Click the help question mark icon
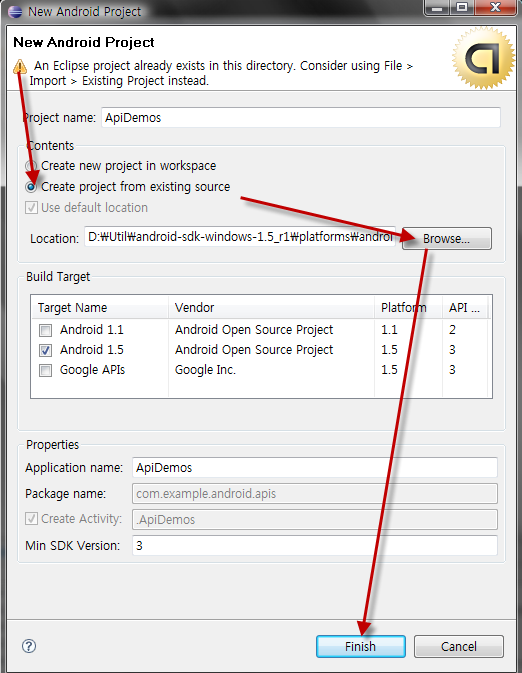The width and height of the screenshot is (522, 673). click(29, 646)
